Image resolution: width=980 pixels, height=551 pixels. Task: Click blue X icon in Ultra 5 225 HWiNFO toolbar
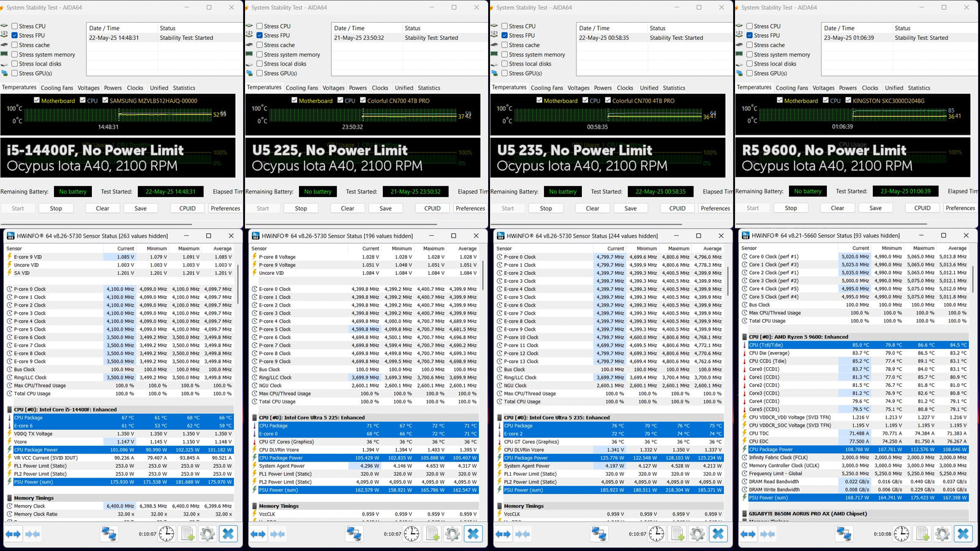pos(473,534)
